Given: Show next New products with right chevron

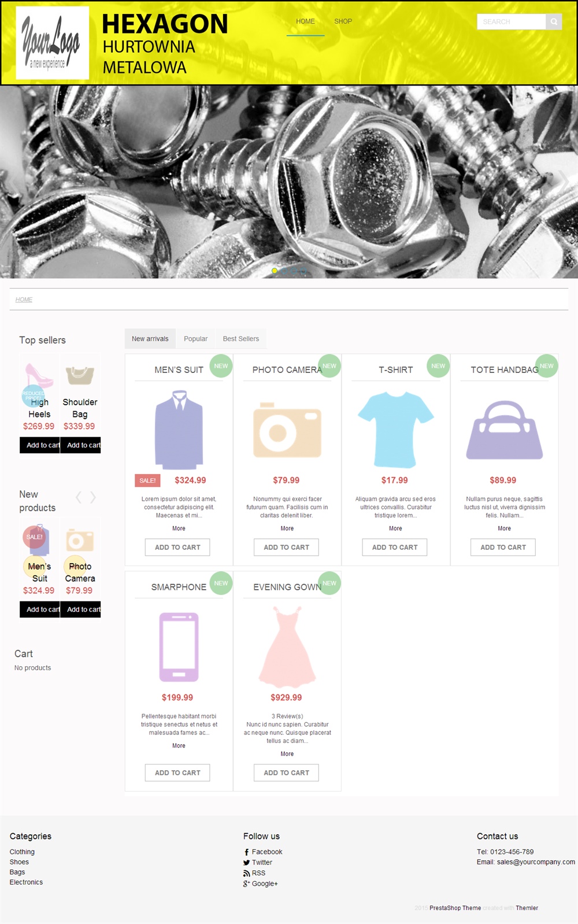Looking at the screenshot, I should (x=92, y=497).
